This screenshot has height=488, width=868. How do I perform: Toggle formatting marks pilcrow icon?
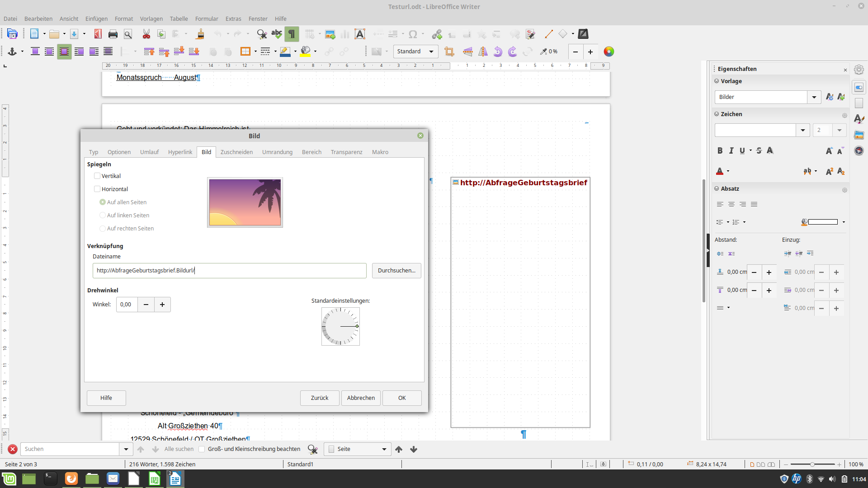pyautogui.click(x=292, y=34)
